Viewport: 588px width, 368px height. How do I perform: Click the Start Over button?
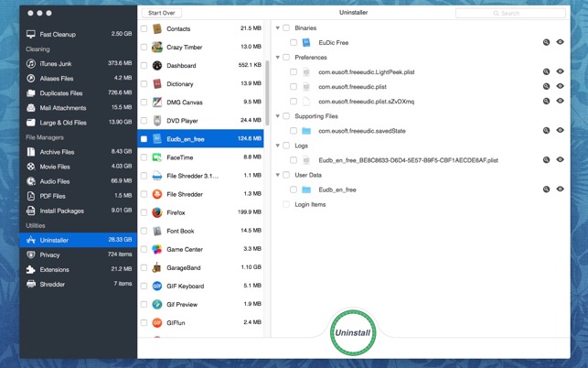pos(162,13)
